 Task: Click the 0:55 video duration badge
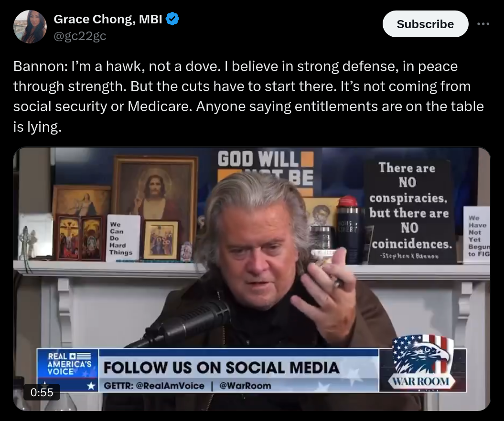click(42, 392)
